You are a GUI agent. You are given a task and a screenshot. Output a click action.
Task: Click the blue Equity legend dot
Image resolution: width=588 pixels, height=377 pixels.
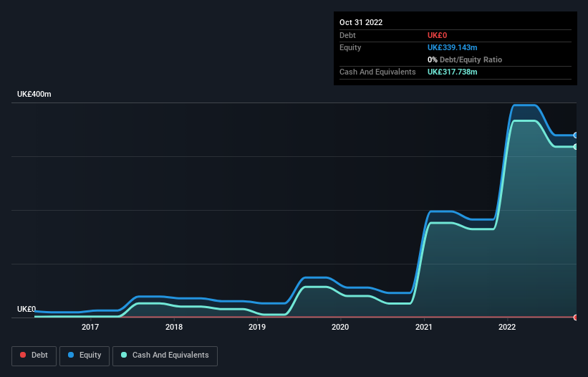click(71, 355)
